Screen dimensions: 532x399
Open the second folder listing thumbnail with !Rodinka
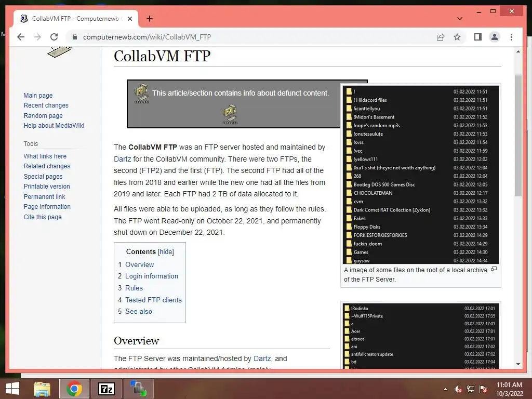421,336
